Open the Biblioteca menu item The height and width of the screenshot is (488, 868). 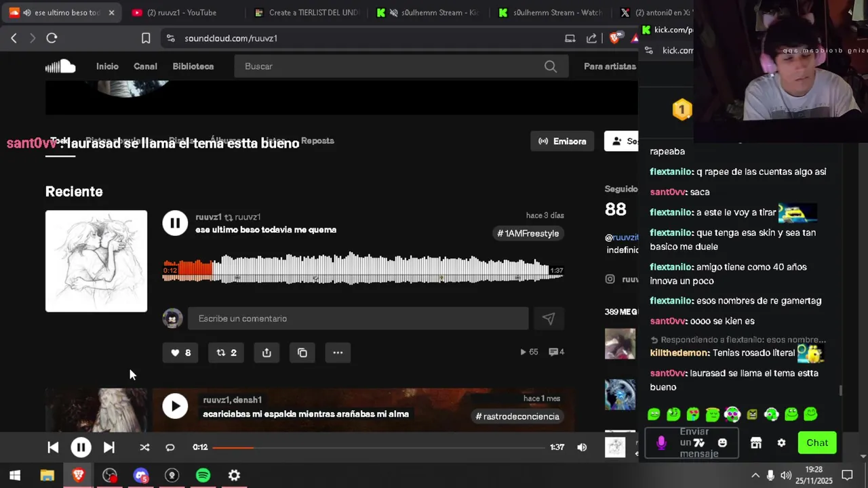[193, 66]
